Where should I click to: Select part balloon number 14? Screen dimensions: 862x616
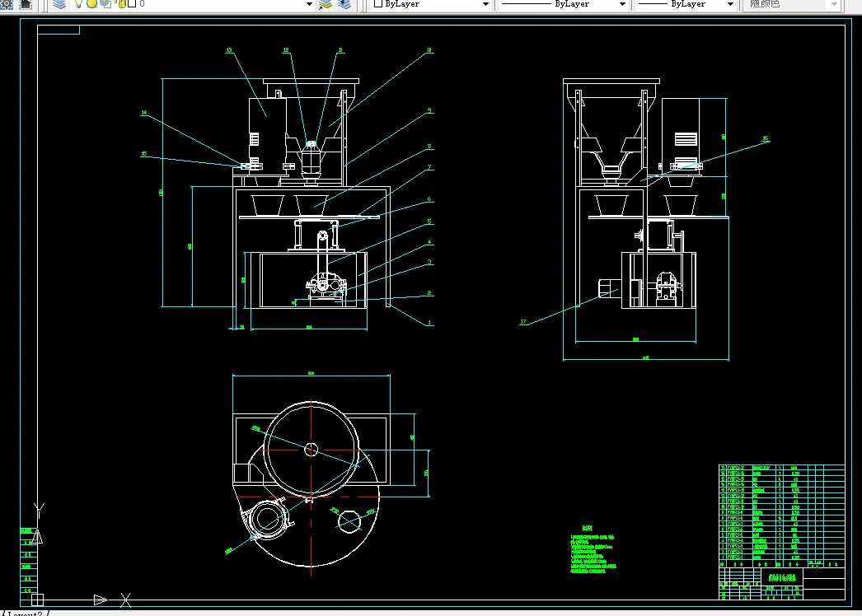pyautogui.click(x=144, y=113)
